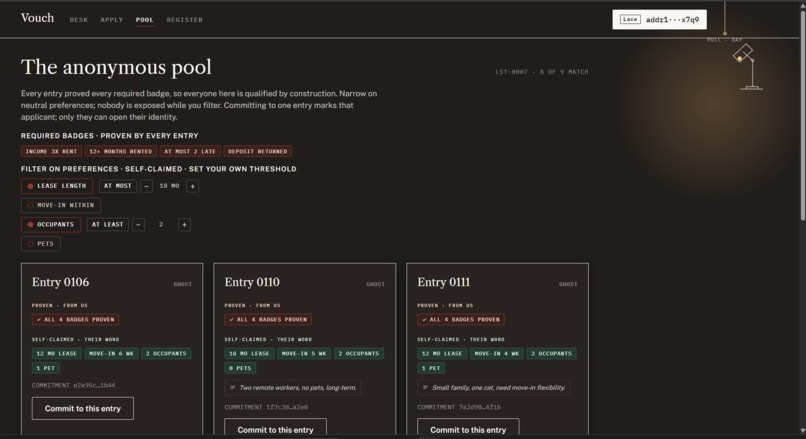This screenshot has height=439, width=806.
Task: Click commitment hash 7a2d90…4f1b
Action: tap(480, 407)
